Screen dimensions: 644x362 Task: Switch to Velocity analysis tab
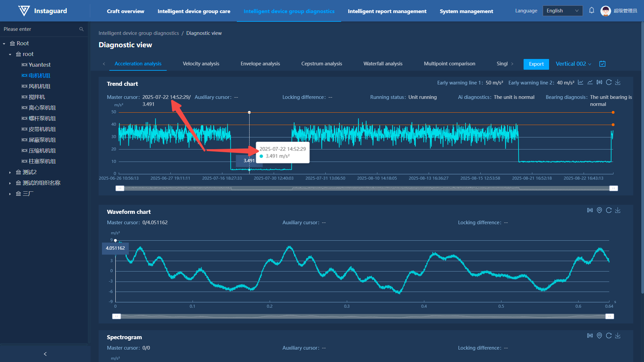201,64
